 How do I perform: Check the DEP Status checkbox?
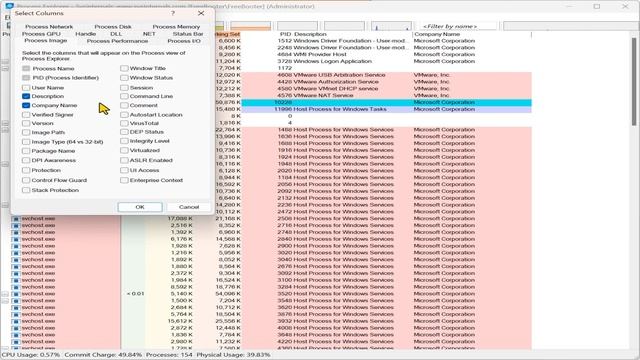(x=124, y=132)
